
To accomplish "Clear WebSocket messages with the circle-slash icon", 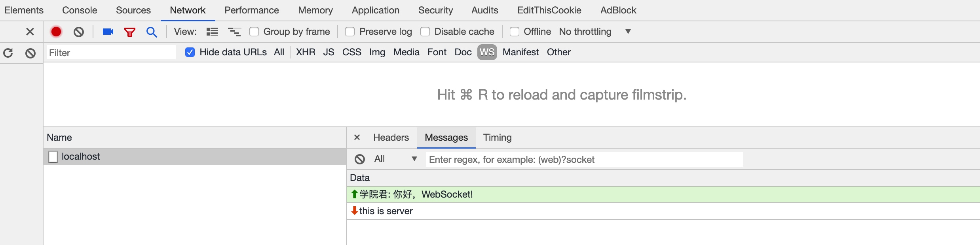I will click(x=360, y=159).
